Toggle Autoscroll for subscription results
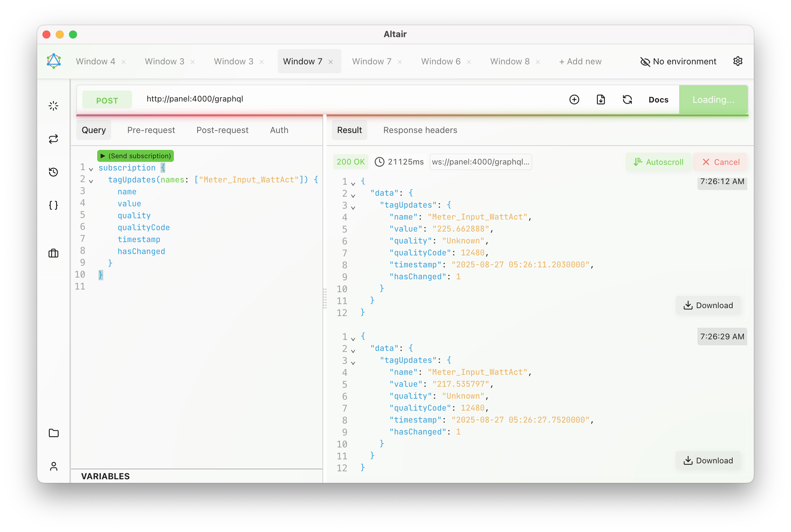 [x=658, y=162]
